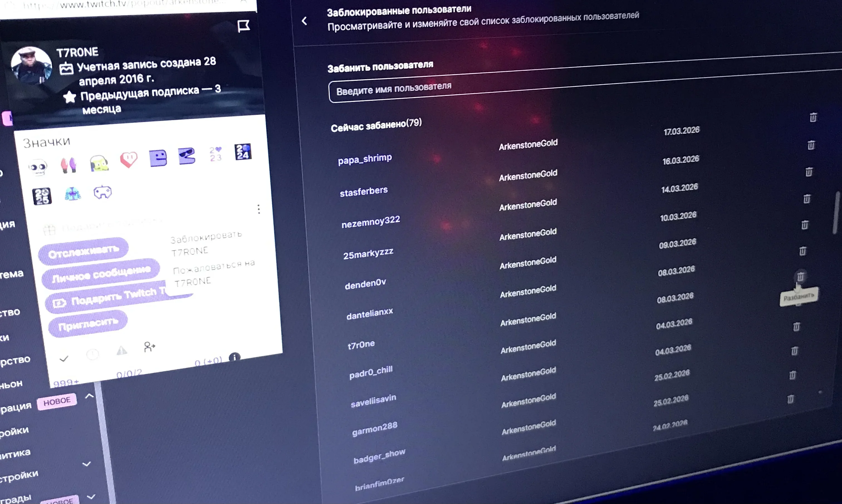The width and height of the screenshot is (842, 504).
Task: Click the warning triangle icon in the card footer
Action: (122, 350)
